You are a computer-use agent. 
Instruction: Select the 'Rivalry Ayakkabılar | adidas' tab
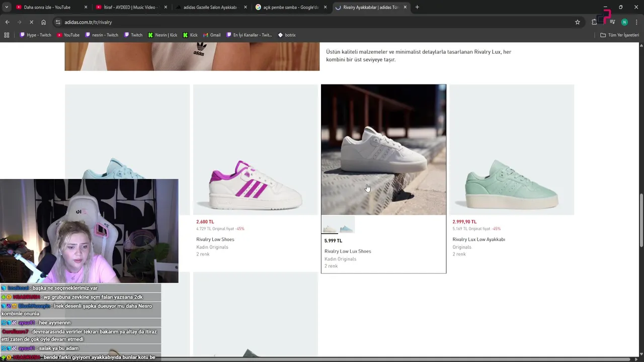pos(370,7)
